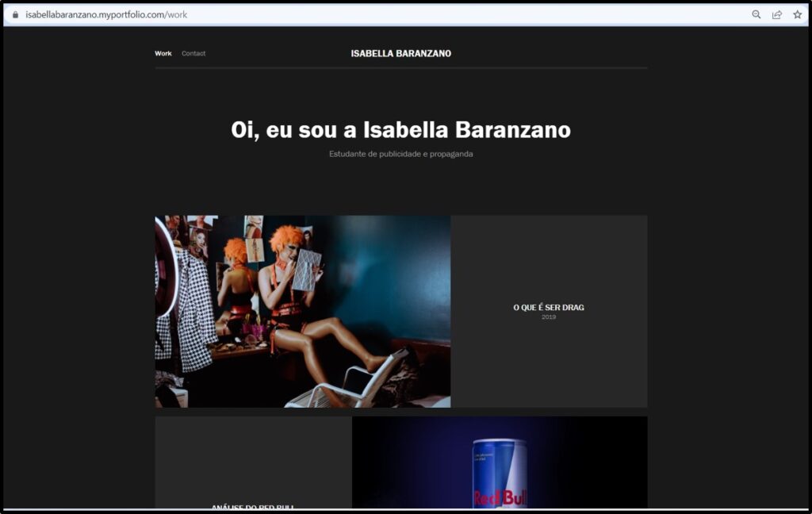The image size is (812, 514).
Task: Click the ISABELLA BARANZANO site title
Action: [x=400, y=53]
